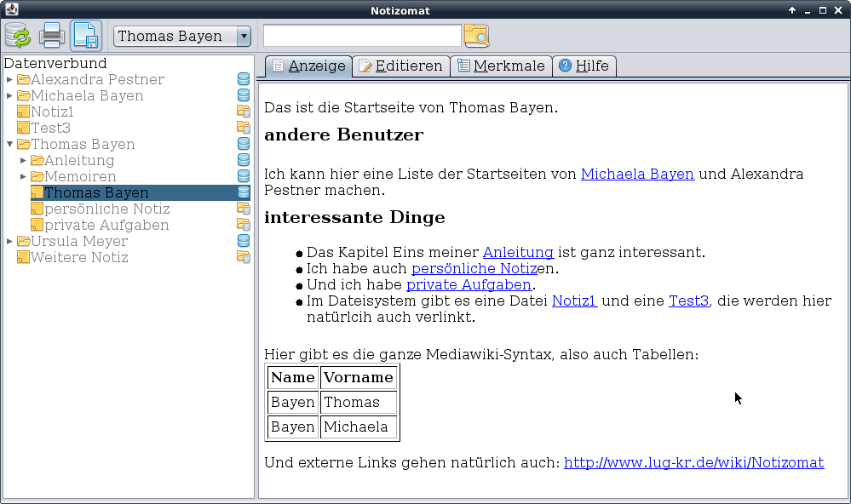Follow the Michaela Bayen link
This screenshot has height=504, width=851.
tap(637, 175)
